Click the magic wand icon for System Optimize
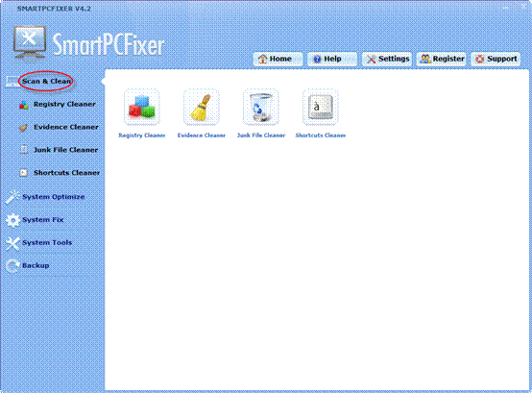 point(12,197)
